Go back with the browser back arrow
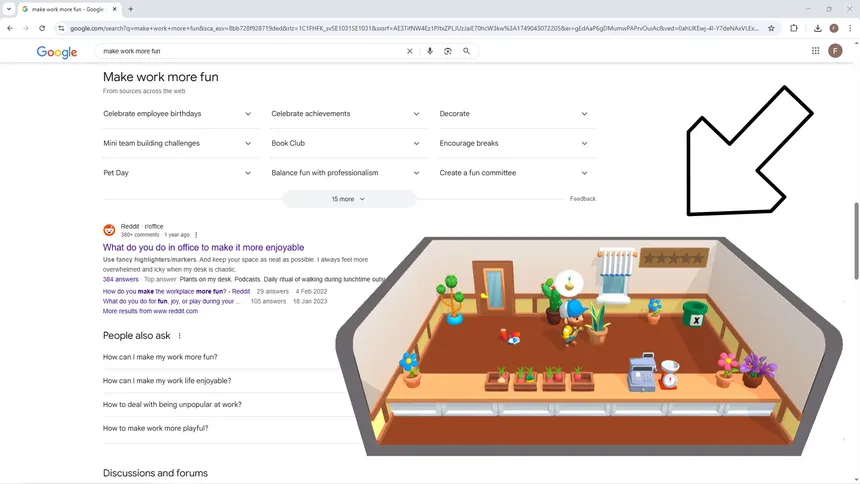 (10, 28)
